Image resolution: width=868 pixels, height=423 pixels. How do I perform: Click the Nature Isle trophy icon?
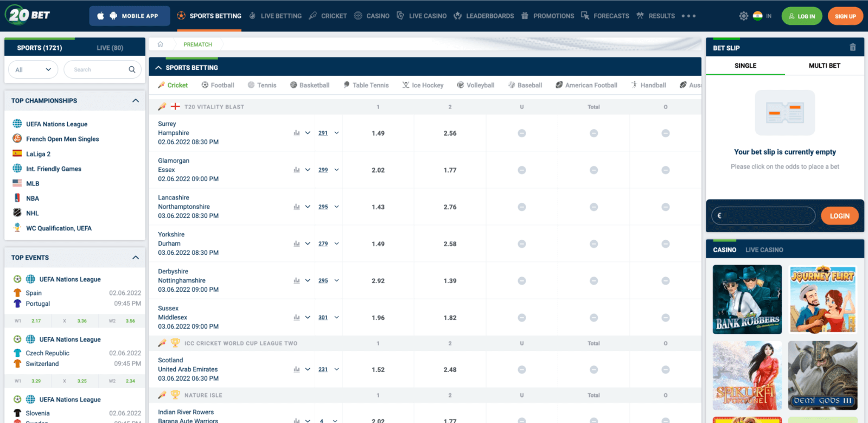pyautogui.click(x=175, y=395)
